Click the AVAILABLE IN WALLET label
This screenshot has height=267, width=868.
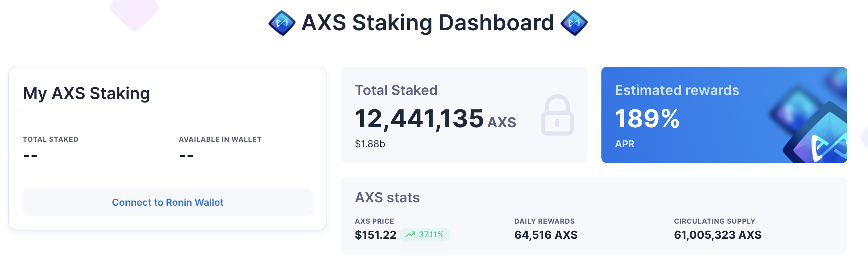220,139
